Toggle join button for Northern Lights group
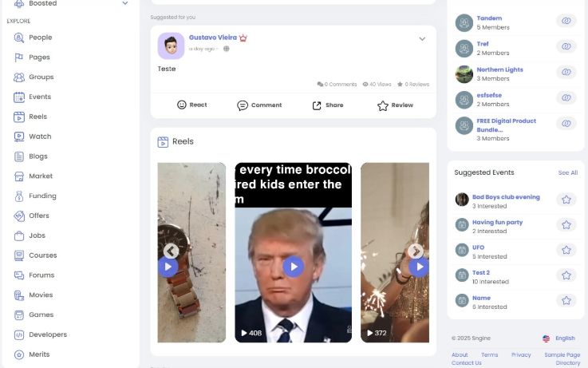Screen dimensions: 588x368 pos(566,72)
